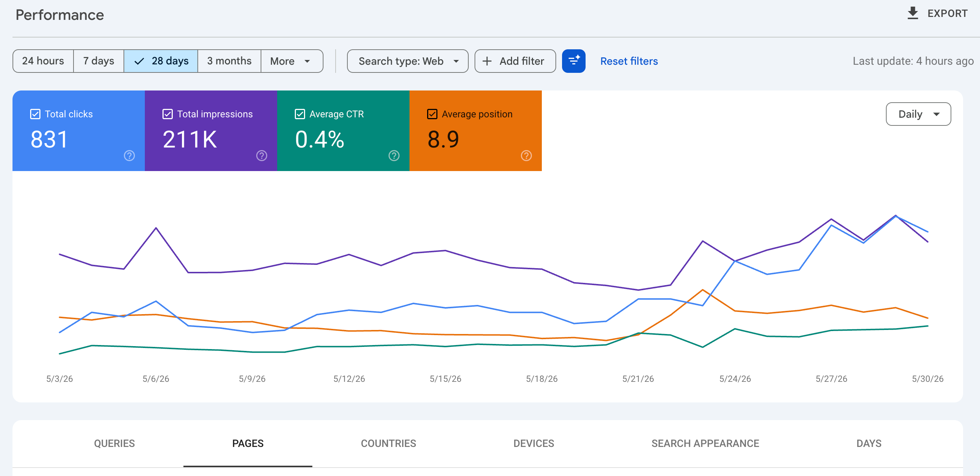Image resolution: width=980 pixels, height=476 pixels.
Task: Click the 0.4% average CTR value
Action: (319, 139)
